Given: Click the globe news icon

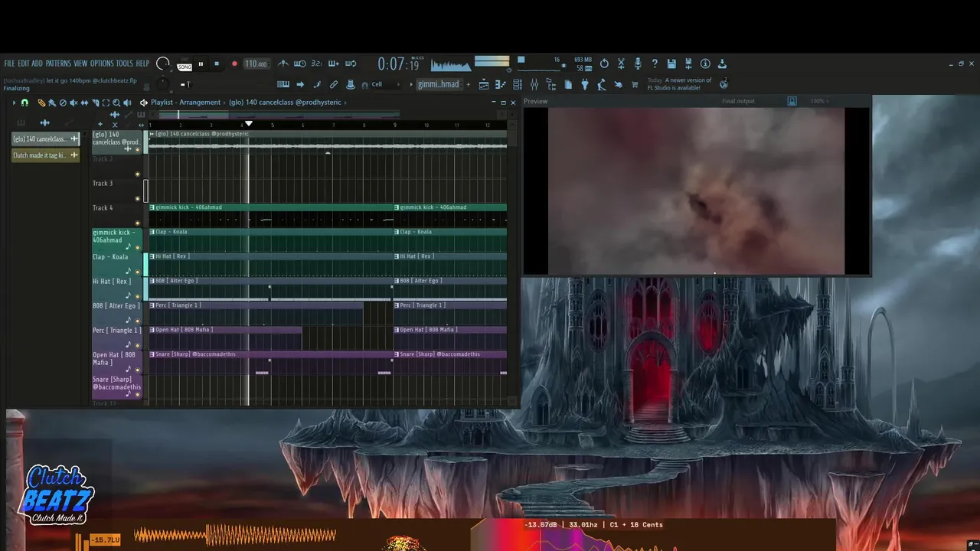Looking at the screenshot, I should [723, 84].
